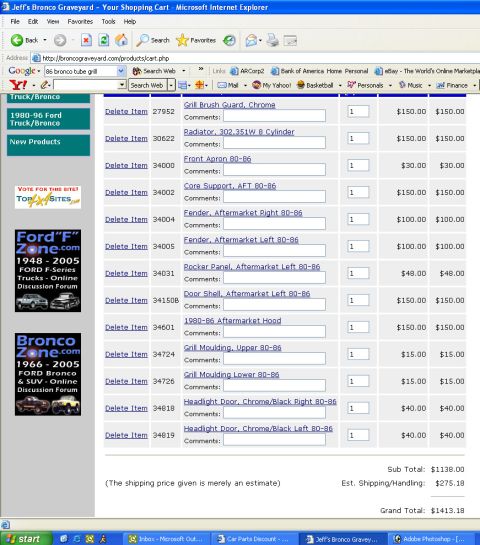480x545 pixels.
Task: Click the Yahoo! logo on toolbar
Action: 18,85
